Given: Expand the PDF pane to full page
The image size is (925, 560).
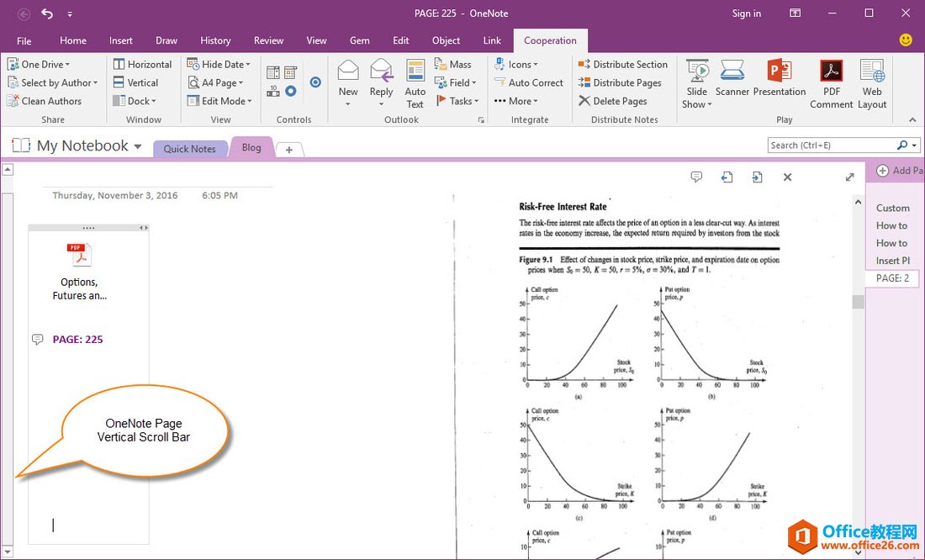Looking at the screenshot, I should click(x=849, y=177).
